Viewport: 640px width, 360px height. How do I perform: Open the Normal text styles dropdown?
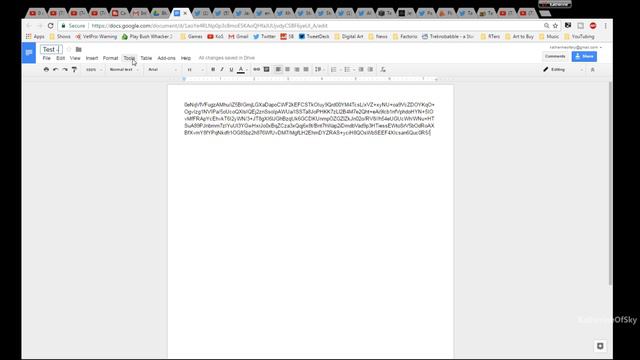[124, 70]
